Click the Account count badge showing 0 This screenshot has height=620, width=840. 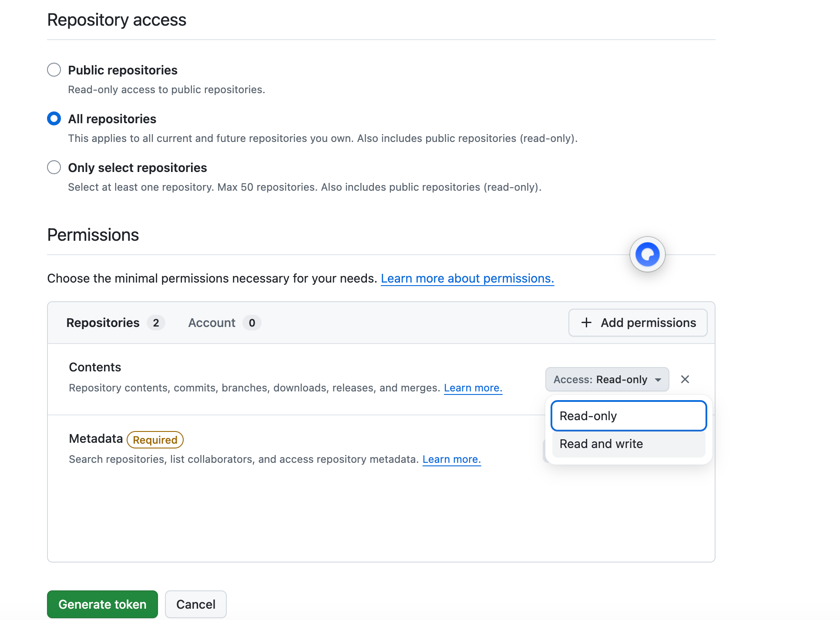coord(252,323)
